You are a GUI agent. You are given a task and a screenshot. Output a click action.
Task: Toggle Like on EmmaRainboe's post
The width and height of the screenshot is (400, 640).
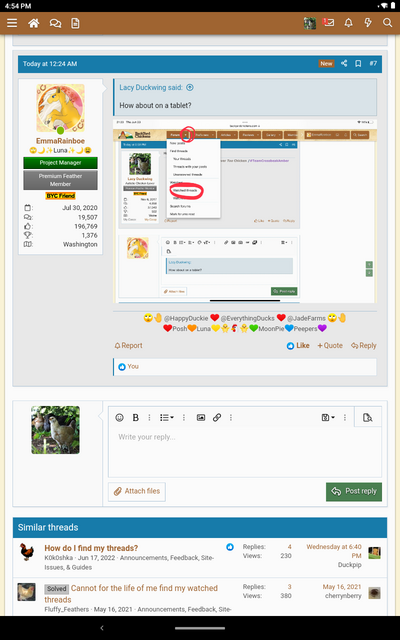point(298,345)
